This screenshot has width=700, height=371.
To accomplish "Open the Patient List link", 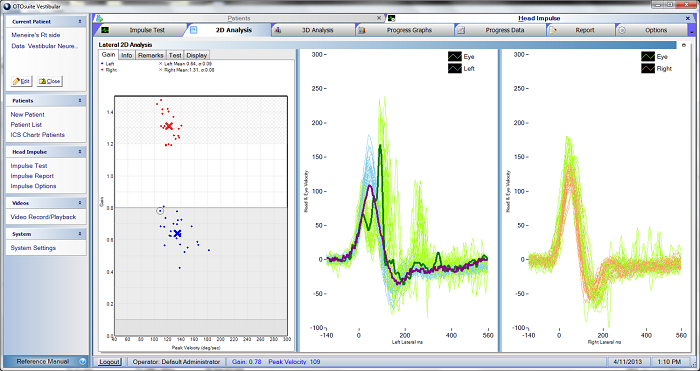I will pyautogui.click(x=26, y=125).
